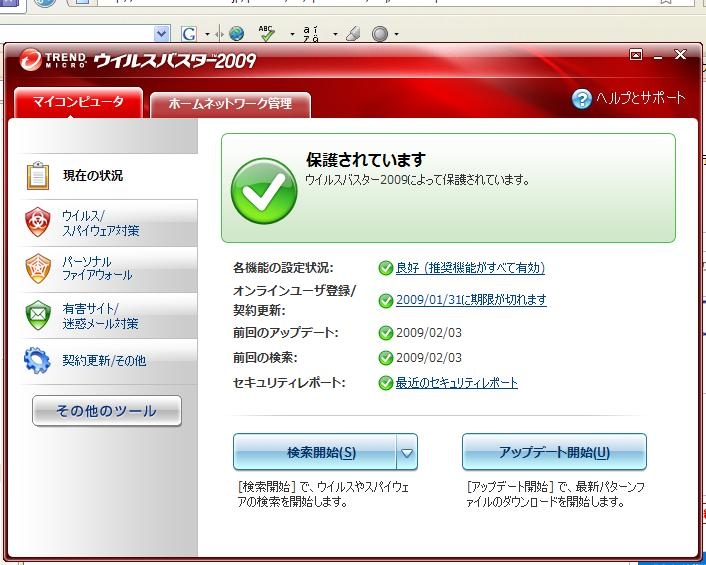The width and height of the screenshot is (706, 565).
Task: Click green check beside 各機能の設定状況
Action: [385, 268]
